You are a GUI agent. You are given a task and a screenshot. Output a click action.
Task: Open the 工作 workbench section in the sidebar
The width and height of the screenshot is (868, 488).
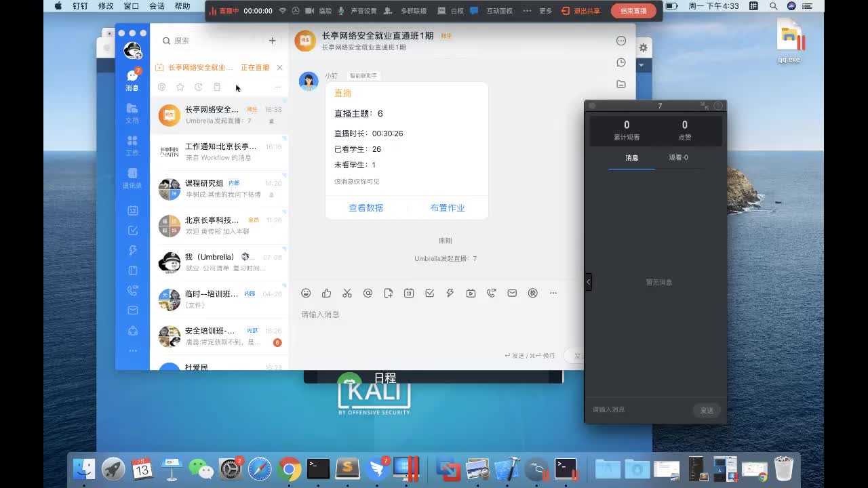(x=132, y=145)
